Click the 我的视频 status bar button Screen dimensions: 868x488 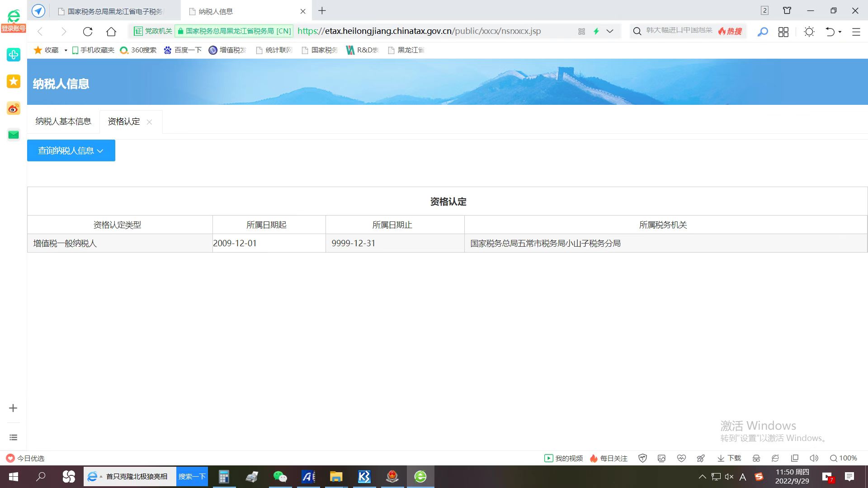(x=563, y=458)
